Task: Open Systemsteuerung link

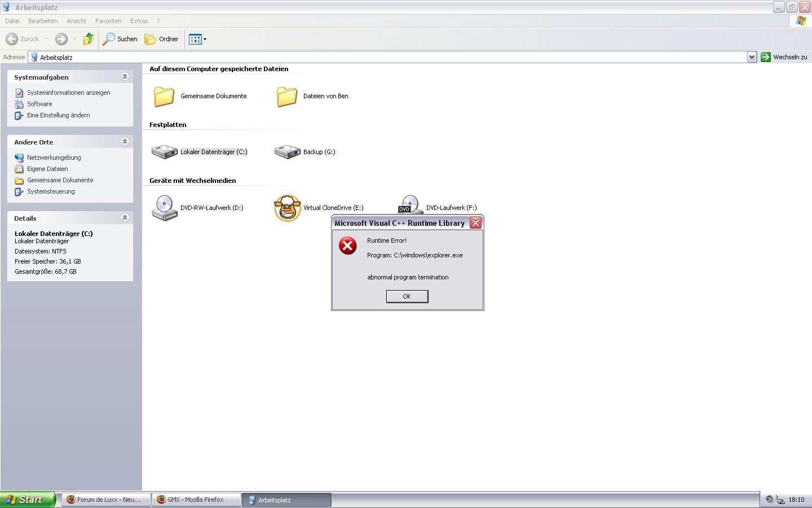Action: [51, 191]
